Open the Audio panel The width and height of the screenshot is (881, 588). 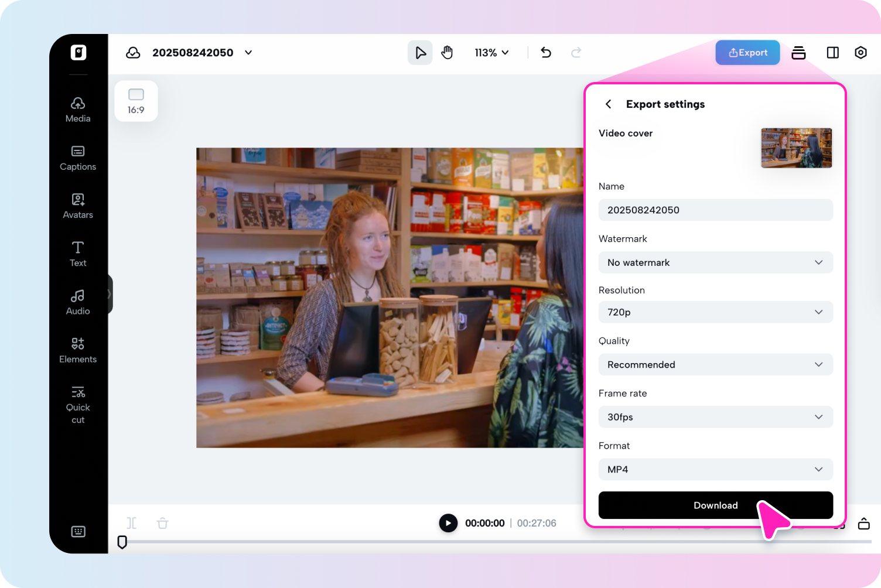click(x=77, y=302)
